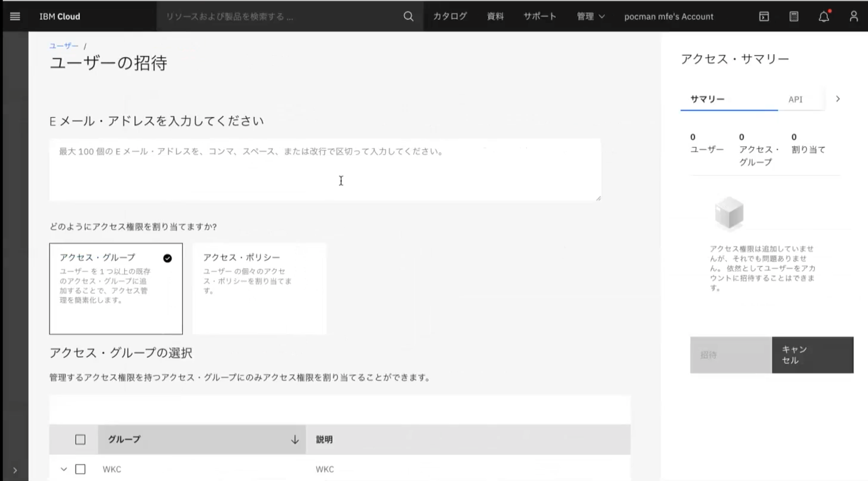
Task: Open the notifications bell
Action: click(824, 16)
